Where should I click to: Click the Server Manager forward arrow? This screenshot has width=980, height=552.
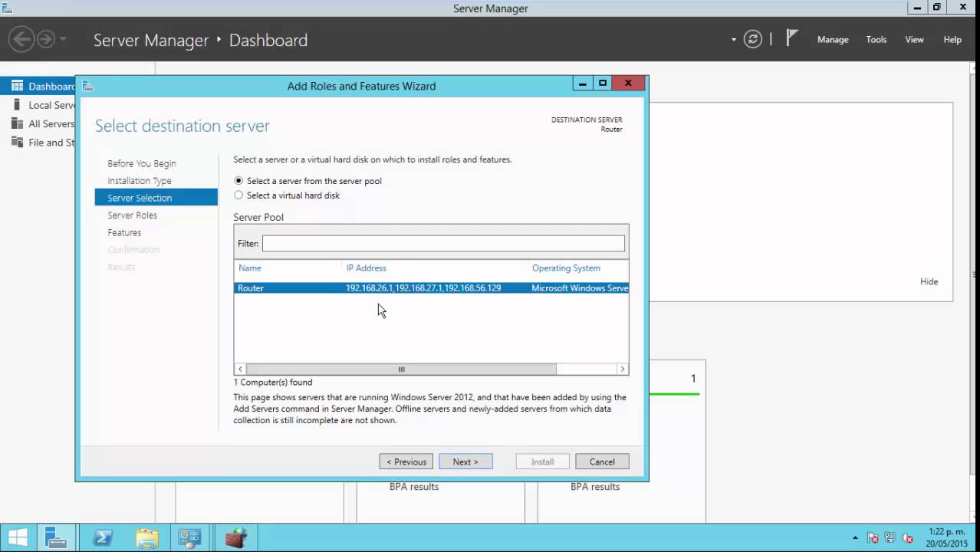[46, 39]
